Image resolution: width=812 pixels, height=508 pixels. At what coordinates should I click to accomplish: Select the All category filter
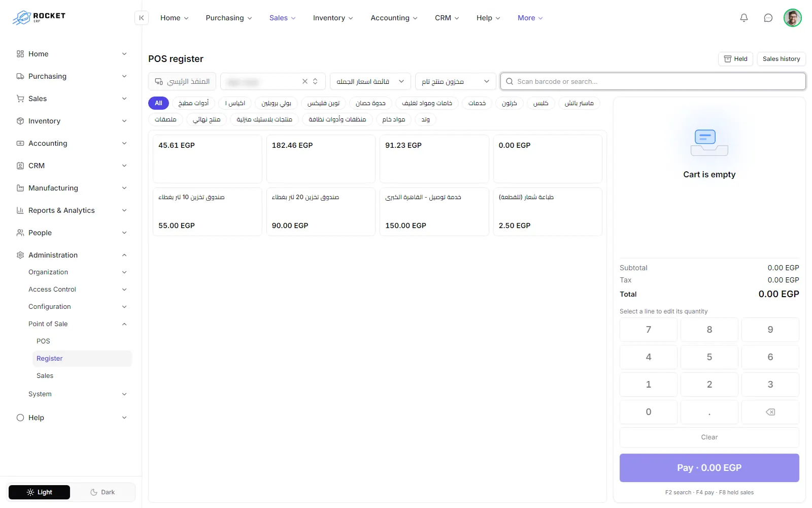coord(158,103)
